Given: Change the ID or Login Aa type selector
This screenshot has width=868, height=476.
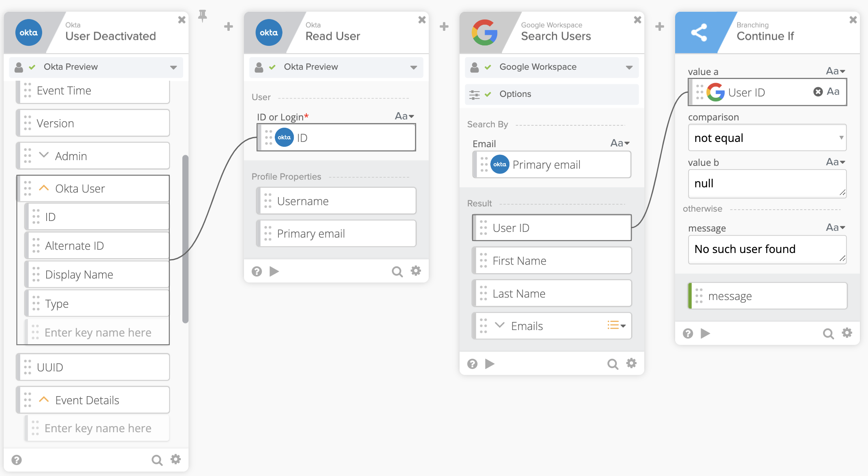Looking at the screenshot, I should click(x=404, y=116).
